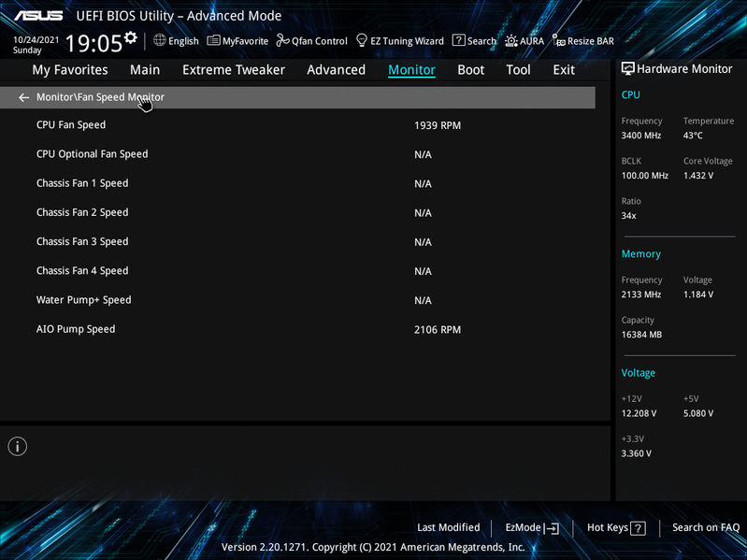Viewport: 747px width, 560px height.
Task: Select Chassis Fan 4 Speed row
Action: (297, 271)
